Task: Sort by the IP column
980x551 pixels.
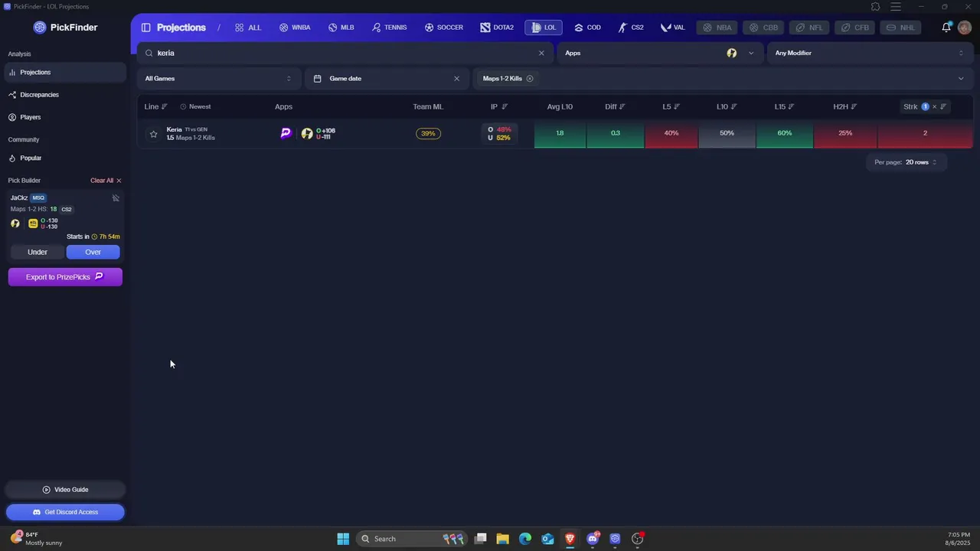Action: point(499,106)
